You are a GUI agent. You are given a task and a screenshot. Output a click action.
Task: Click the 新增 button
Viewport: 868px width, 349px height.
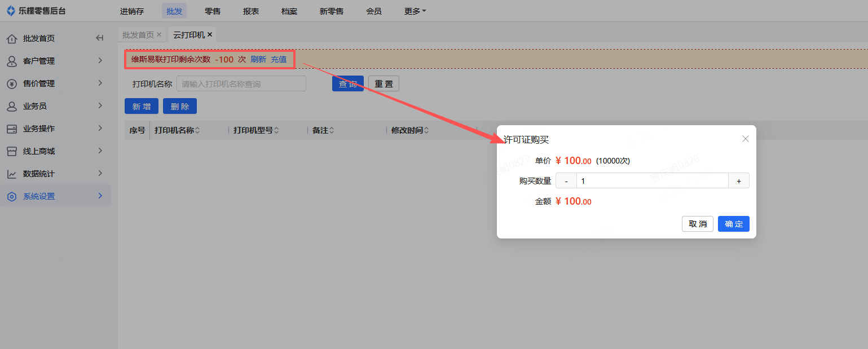142,106
